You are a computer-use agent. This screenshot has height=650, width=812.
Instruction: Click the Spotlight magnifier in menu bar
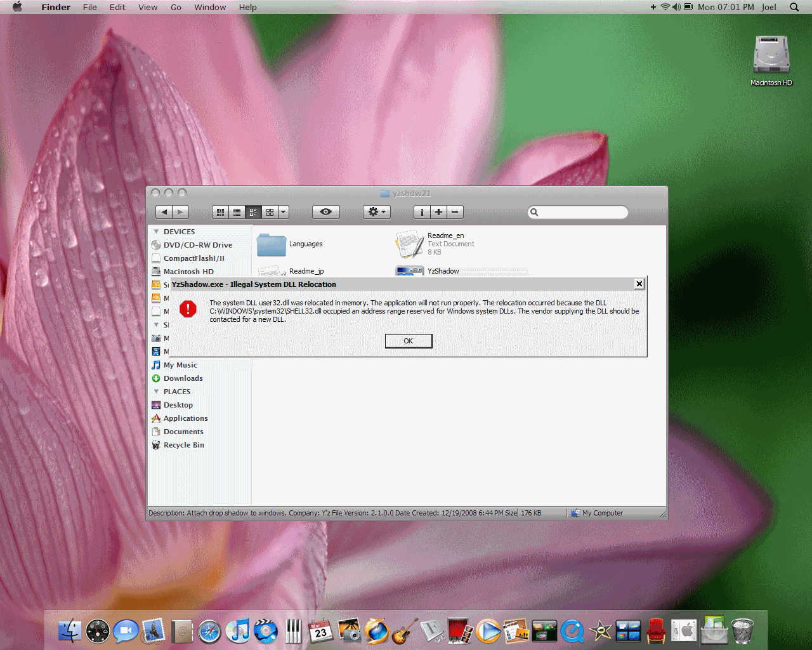click(x=794, y=7)
